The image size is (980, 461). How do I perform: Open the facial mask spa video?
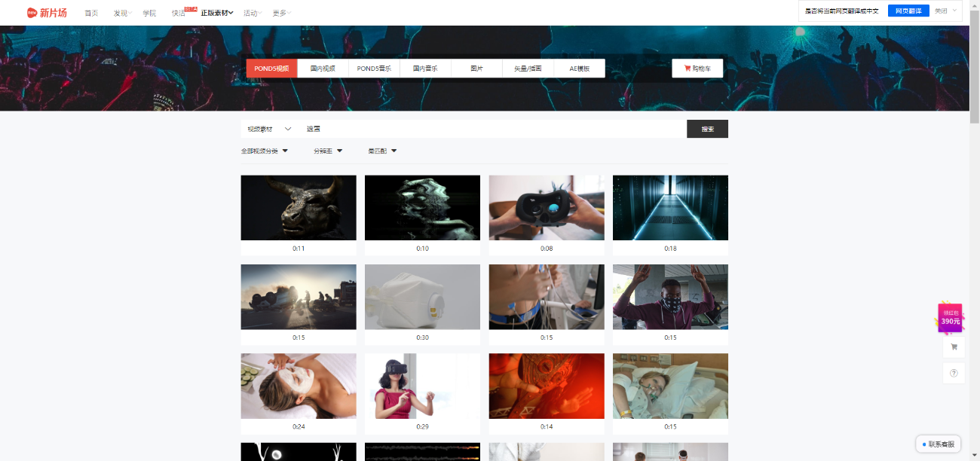299,386
